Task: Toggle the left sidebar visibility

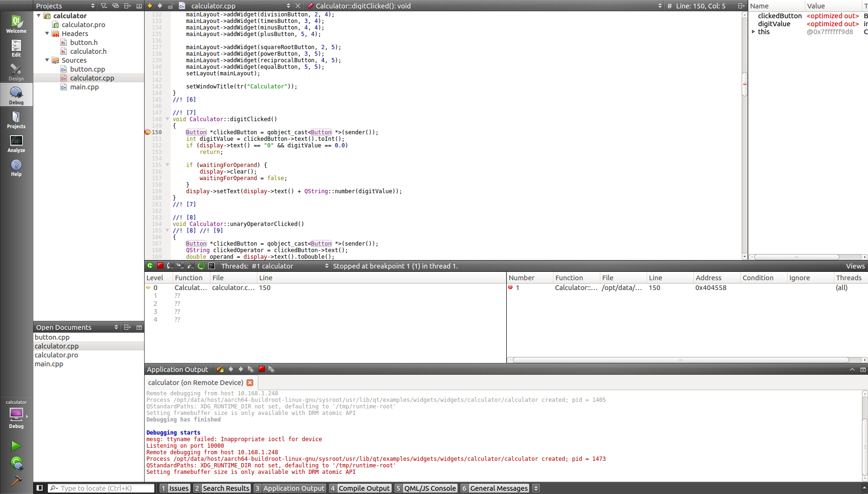Action: click(40, 488)
